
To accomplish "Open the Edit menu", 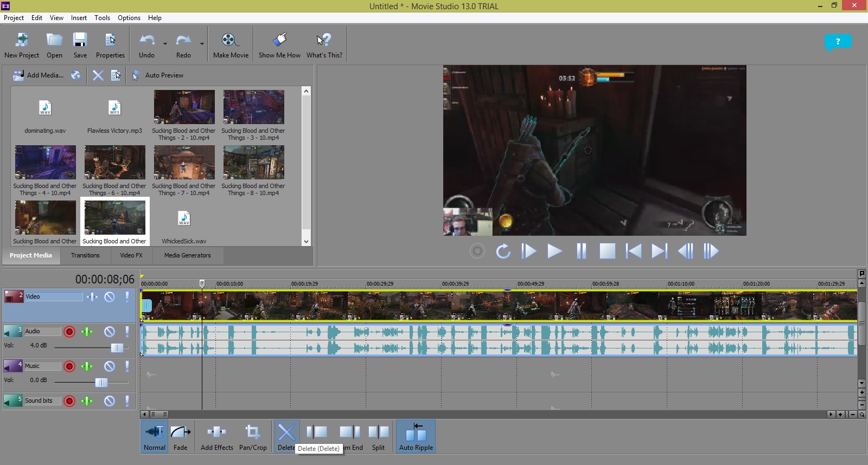I will coord(37,18).
